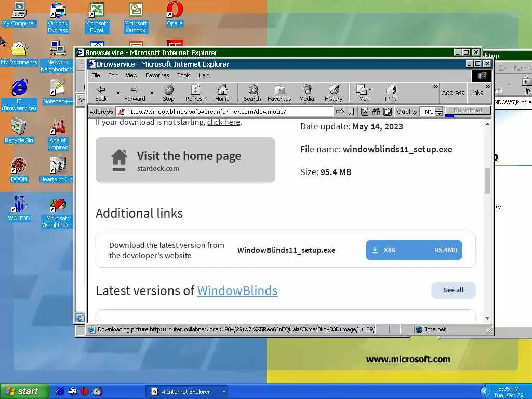Expand hidden tray icons arrow
The width and height of the screenshot is (532, 399).
click(485, 392)
